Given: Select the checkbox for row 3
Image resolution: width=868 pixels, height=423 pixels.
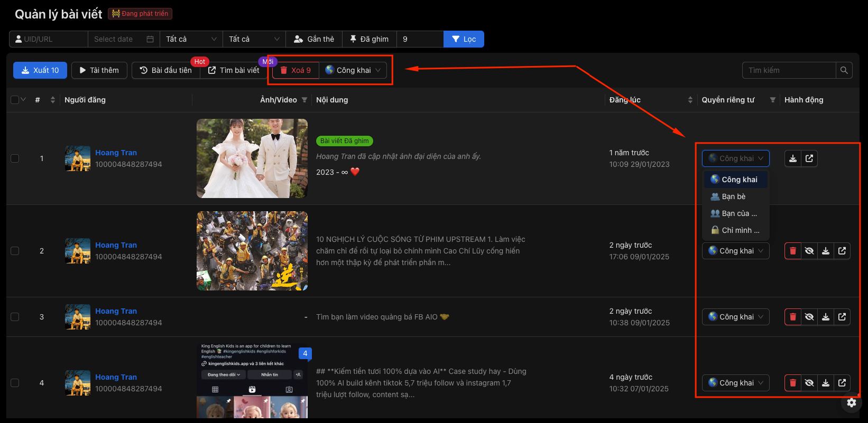Looking at the screenshot, I should (x=15, y=317).
